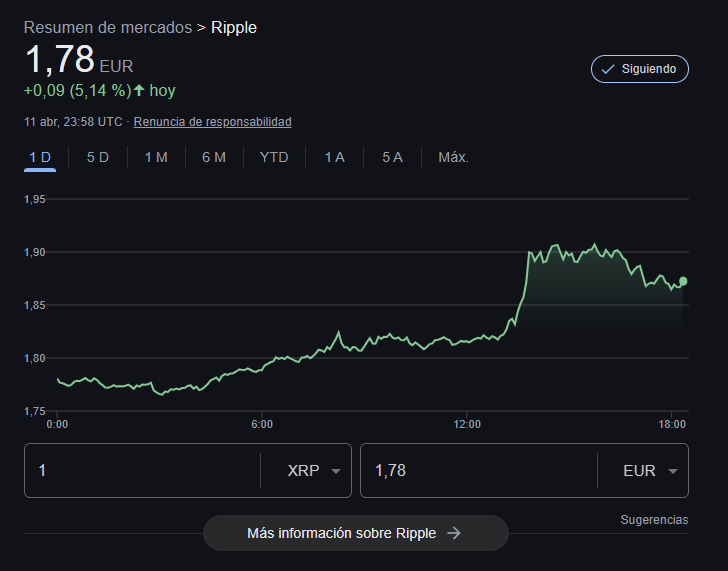The height and width of the screenshot is (571, 728).
Task: Open the 5 A chart range
Action: tap(392, 157)
